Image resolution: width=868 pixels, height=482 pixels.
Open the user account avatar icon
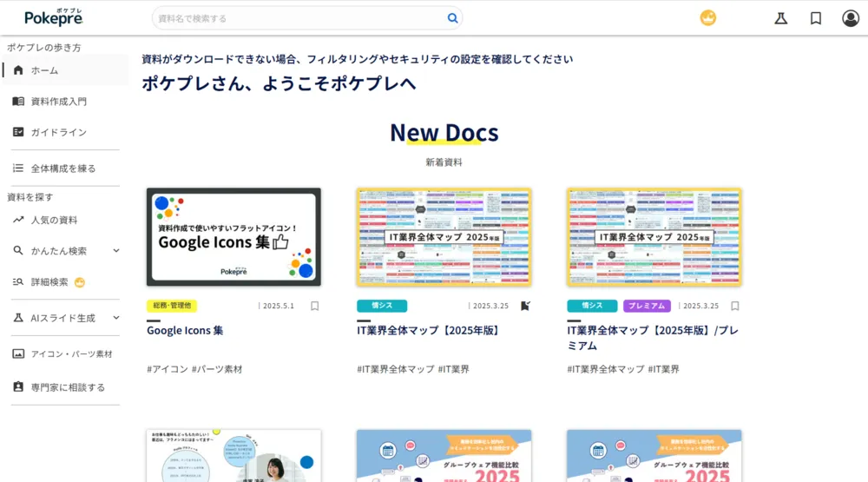click(851, 18)
